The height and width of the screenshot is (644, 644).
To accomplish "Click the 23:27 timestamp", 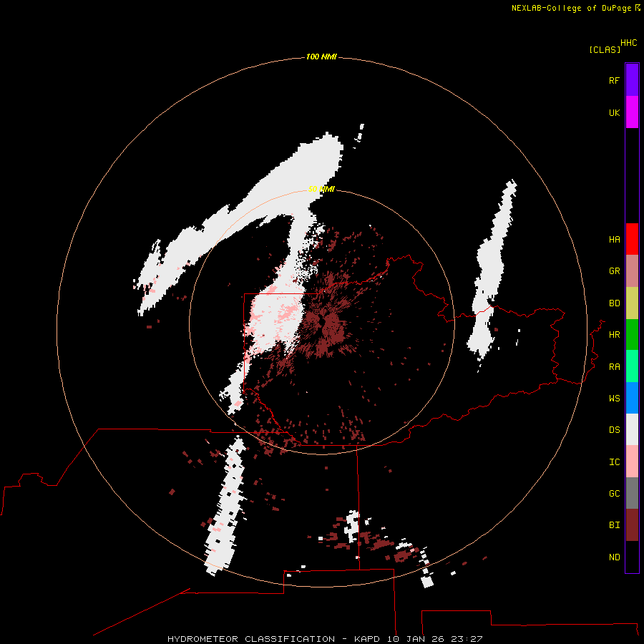I will tap(467, 639).
